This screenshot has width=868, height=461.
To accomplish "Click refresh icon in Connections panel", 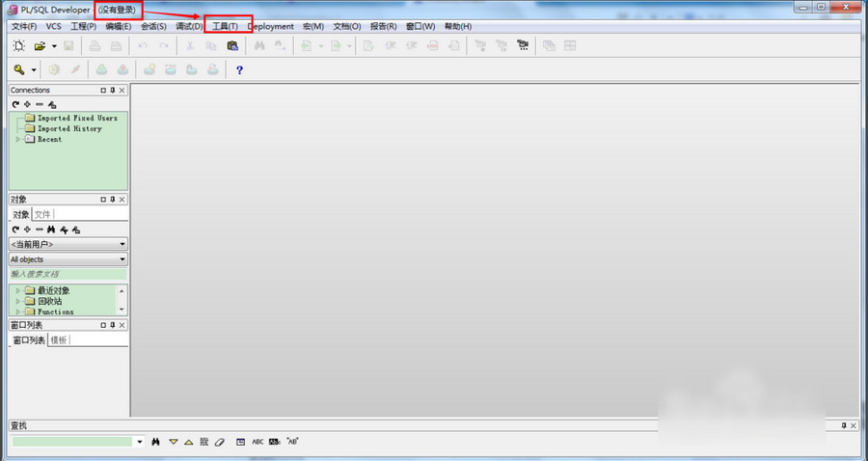I will click(15, 104).
